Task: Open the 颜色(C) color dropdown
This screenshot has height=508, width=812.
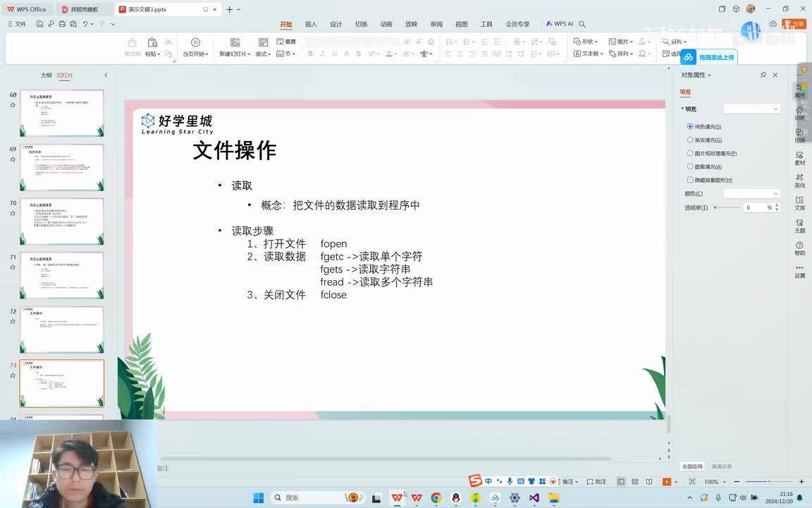Action: pos(751,193)
